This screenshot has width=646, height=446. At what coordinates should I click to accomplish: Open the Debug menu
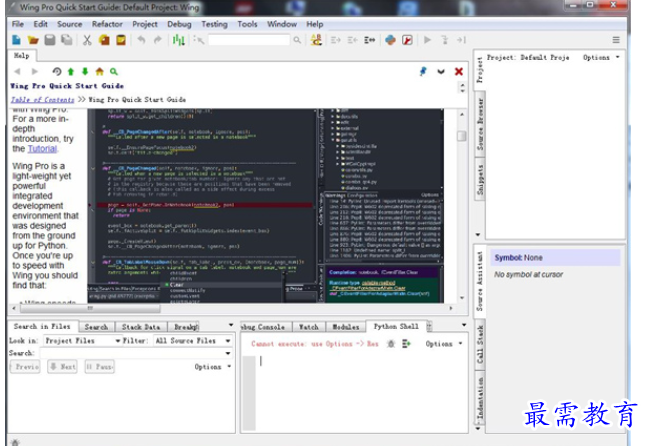click(x=179, y=24)
